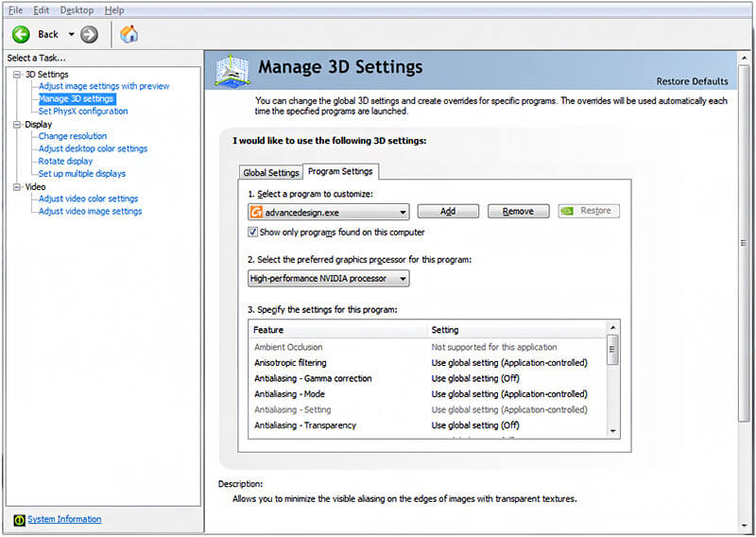This screenshot has width=756, height=537.
Task: Select the Program Settings tab
Action: [340, 171]
